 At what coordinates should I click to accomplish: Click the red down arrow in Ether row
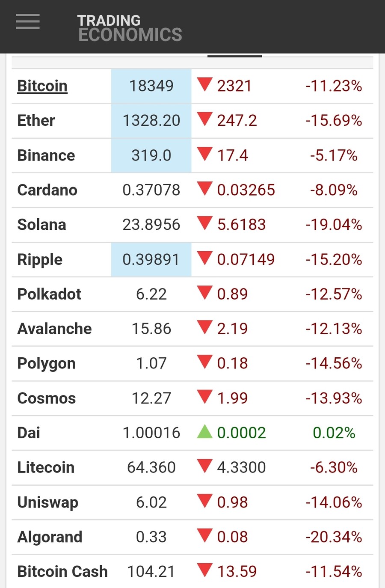[205, 119]
